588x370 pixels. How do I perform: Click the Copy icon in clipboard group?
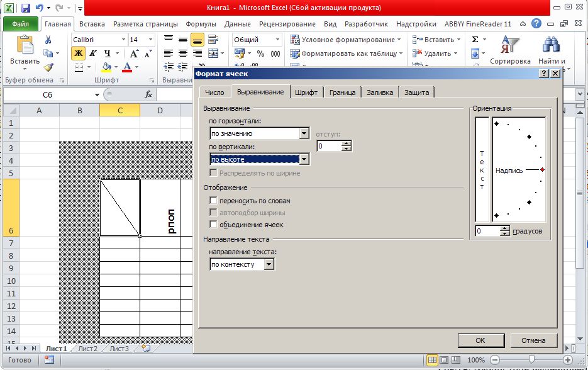pyautogui.click(x=48, y=53)
